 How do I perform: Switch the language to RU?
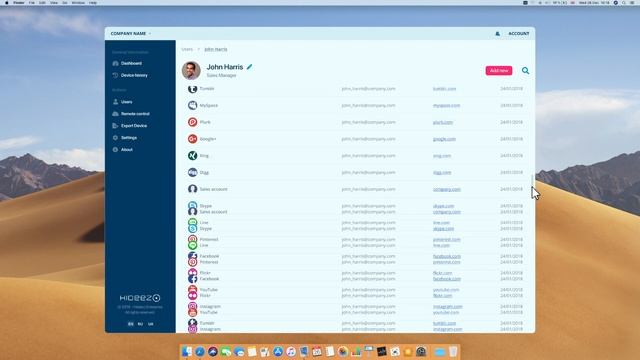pyautogui.click(x=140, y=324)
